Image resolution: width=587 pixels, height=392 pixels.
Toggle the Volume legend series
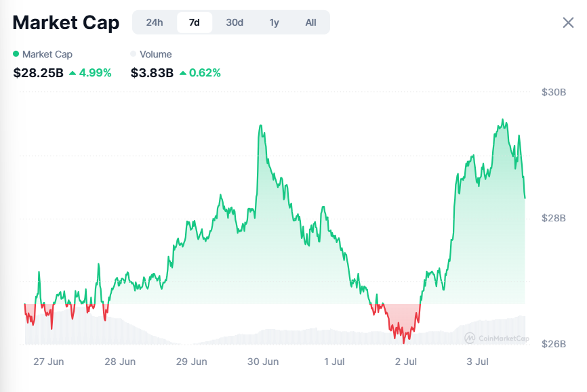point(155,54)
